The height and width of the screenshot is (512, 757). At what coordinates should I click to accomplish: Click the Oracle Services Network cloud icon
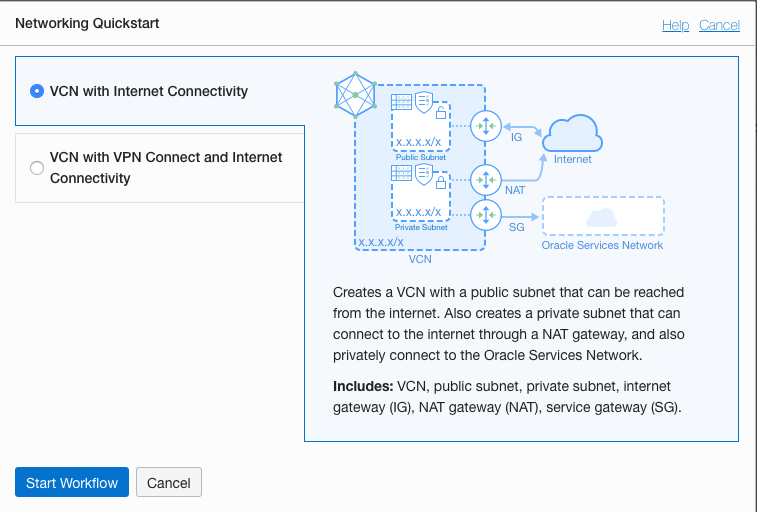coord(601,218)
